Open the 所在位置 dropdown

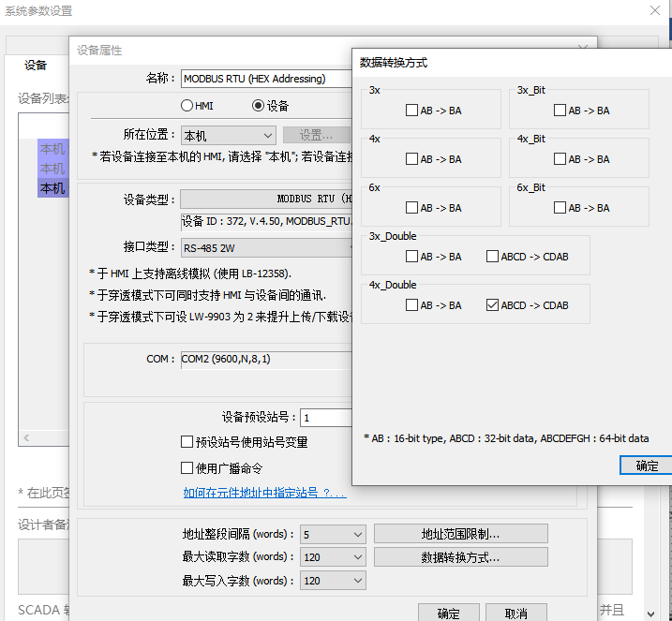point(228,136)
